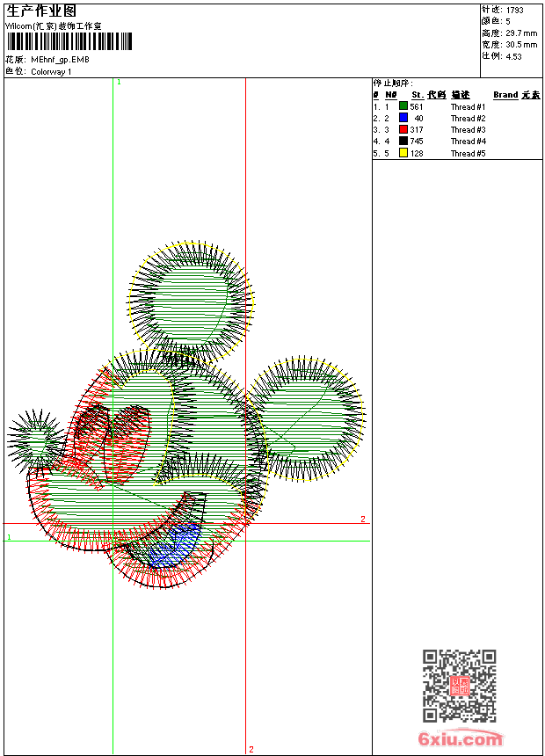The height and width of the screenshot is (756, 545).
Task: Click the barcode under the studio name
Action: (69, 42)
